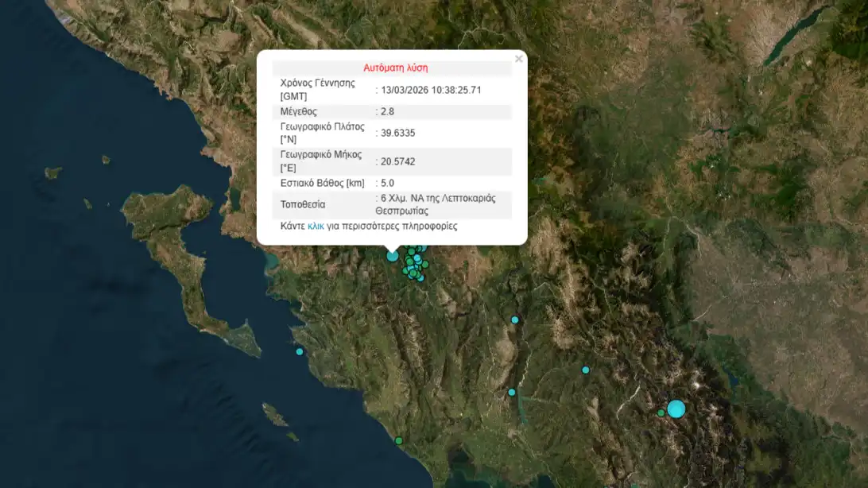
Task: Click the lowest cyan marker in the central area, south of the popup
Action: [x=511, y=392]
